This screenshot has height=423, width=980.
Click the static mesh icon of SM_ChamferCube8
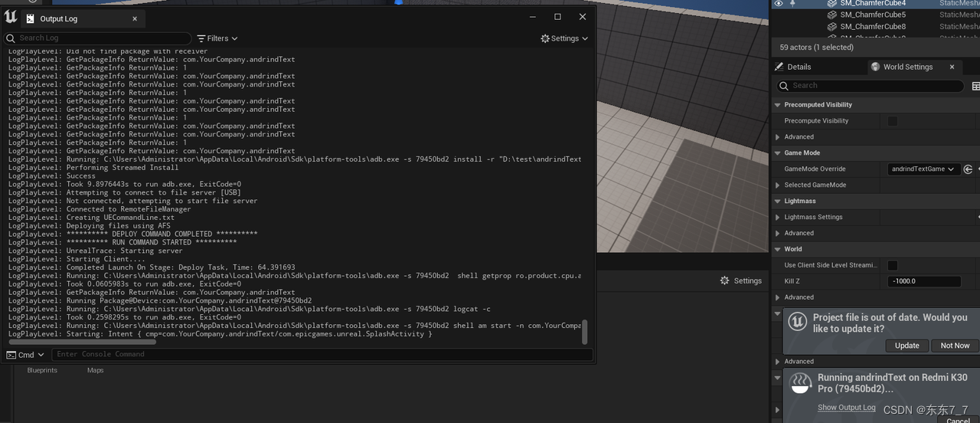[x=832, y=26]
